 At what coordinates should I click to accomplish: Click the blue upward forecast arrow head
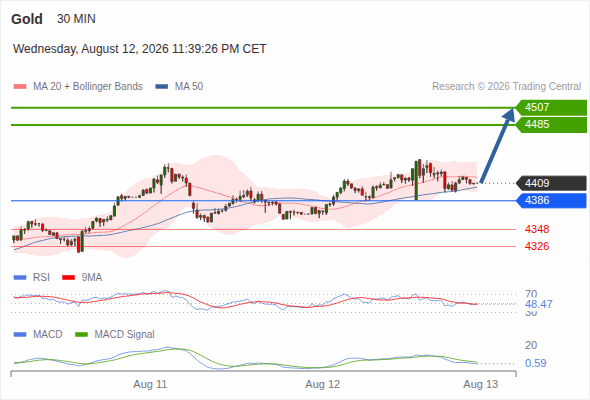509,114
